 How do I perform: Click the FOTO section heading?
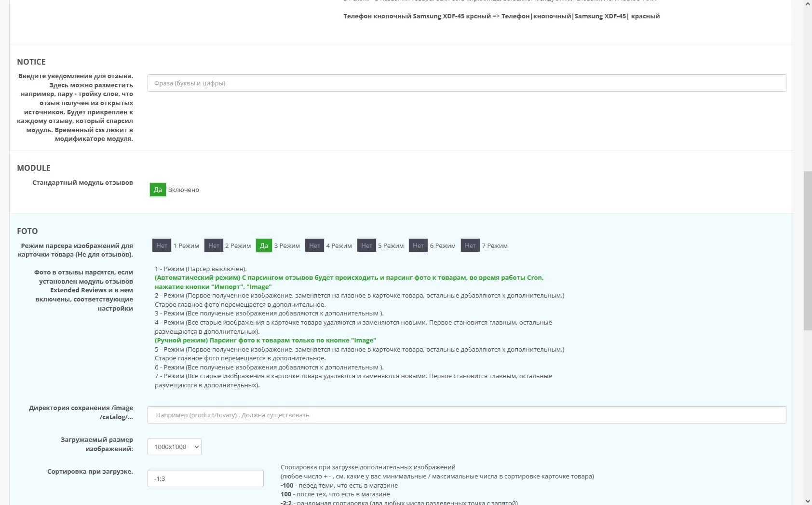coord(27,231)
